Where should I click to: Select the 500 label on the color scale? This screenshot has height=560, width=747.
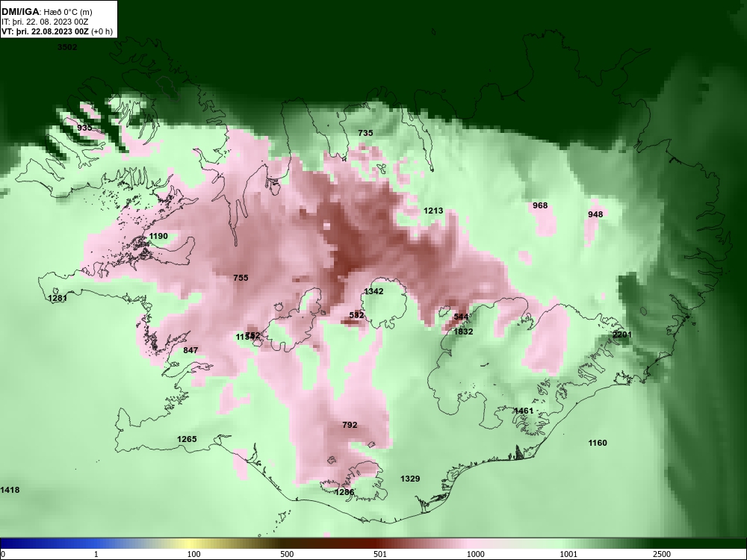(x=287, y=554)
